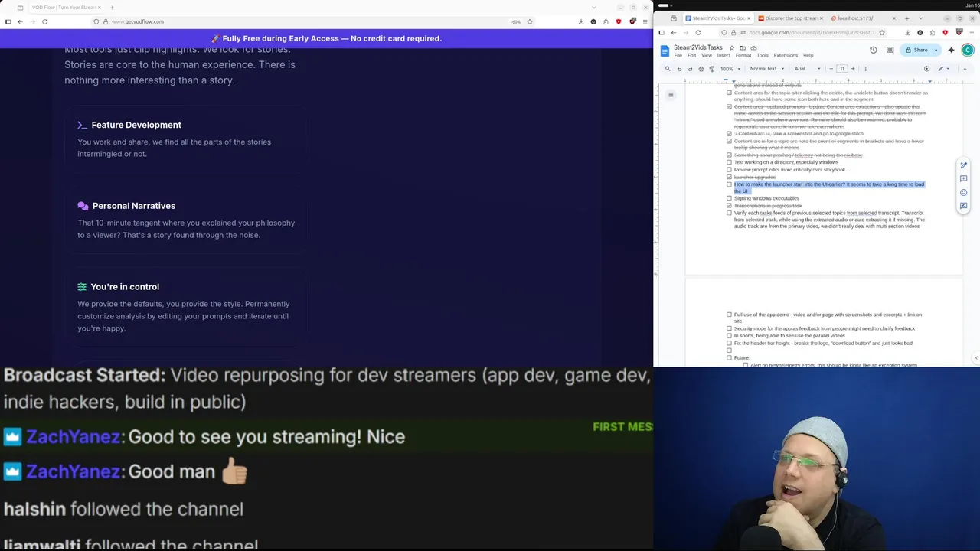
Task: Click the undo arrow in Docs toolbar
Action: coord(679,69)
